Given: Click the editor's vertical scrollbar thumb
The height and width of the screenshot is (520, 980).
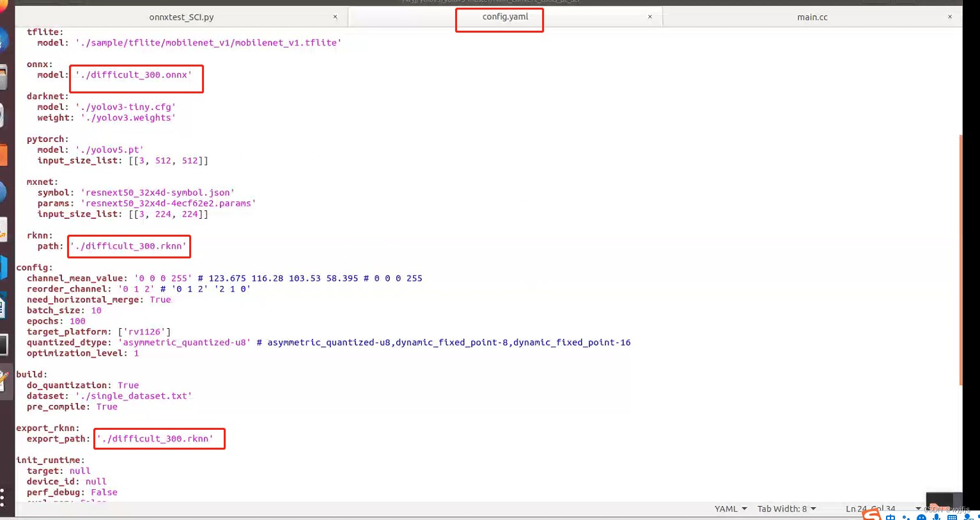Looking at the screenshot, I should 960,259.
